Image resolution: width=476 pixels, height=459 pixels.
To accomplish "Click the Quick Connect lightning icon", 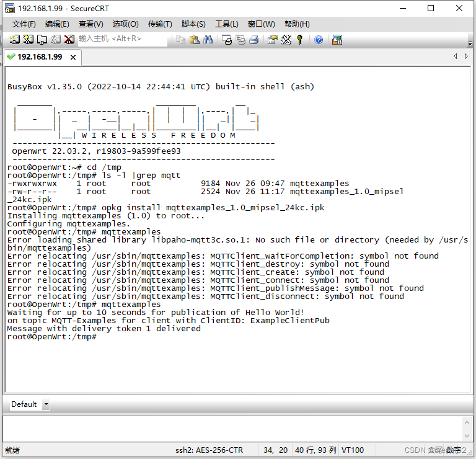I will (29, 40).
